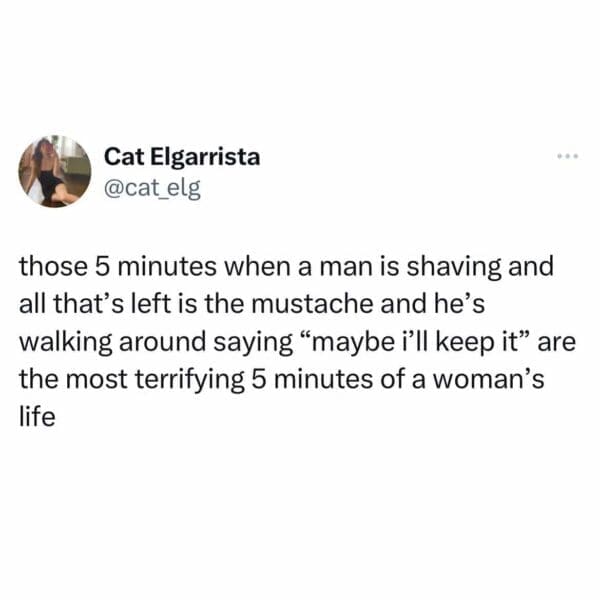This screenshot has height=600, width=600.
Task: Click the word "walking" in the tweet
Action: coord(65,342)
